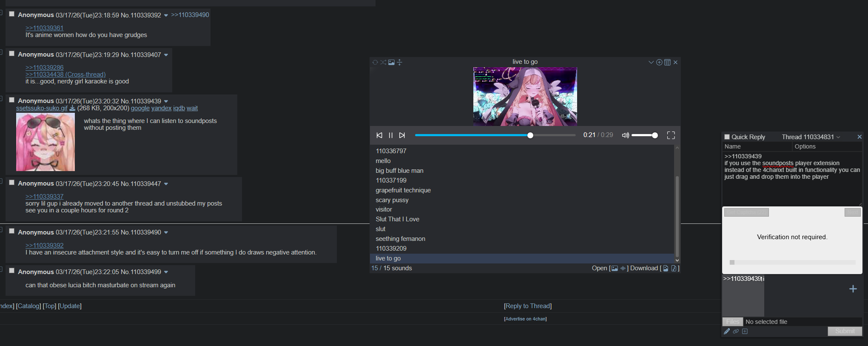Download the sound file icon
Screen dimensions: 868x346
tap(674, 268)
